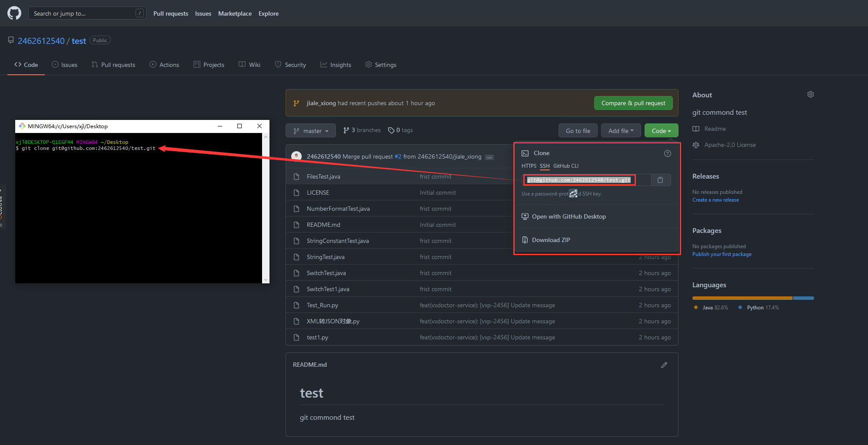The image size is (868, 445).
Task: Open the Add file dropdown
Action: pyautogui.click(x=621, y=130)
